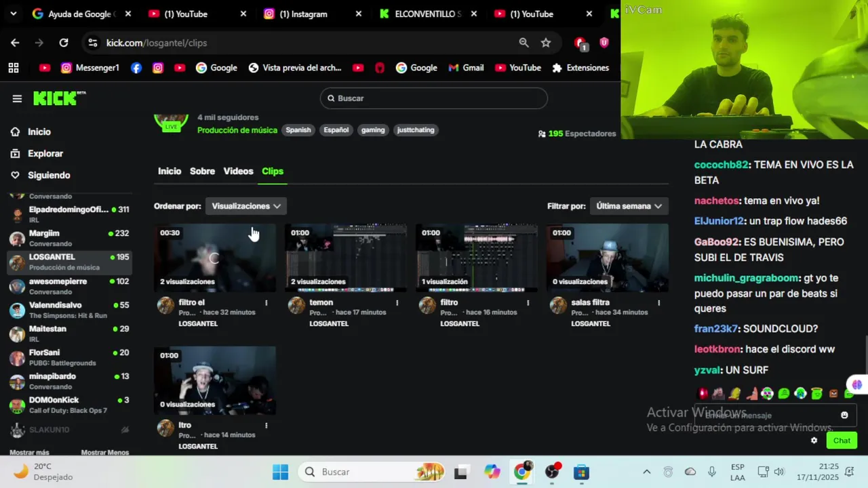Open OBS Studio from the taskbar
Viewport: 868px width, 488px height.
point(552,472)
